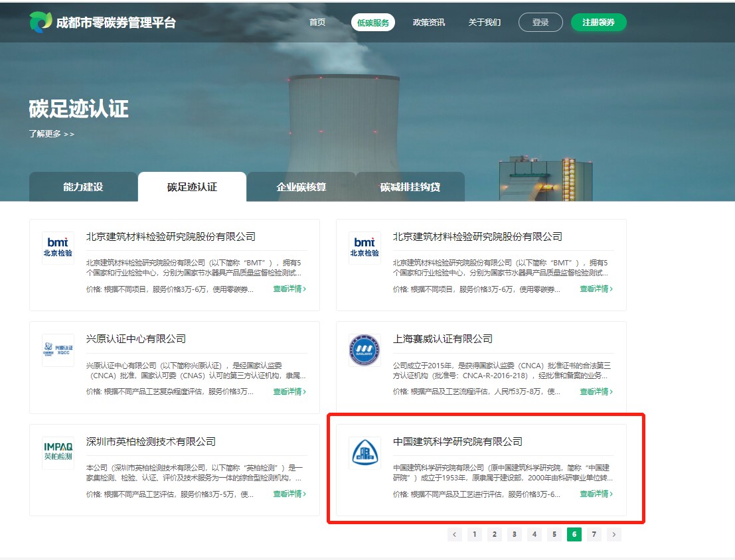The image size is (735, 560).
Task: Click the 登录 button
Action: (x=540, y=23)
